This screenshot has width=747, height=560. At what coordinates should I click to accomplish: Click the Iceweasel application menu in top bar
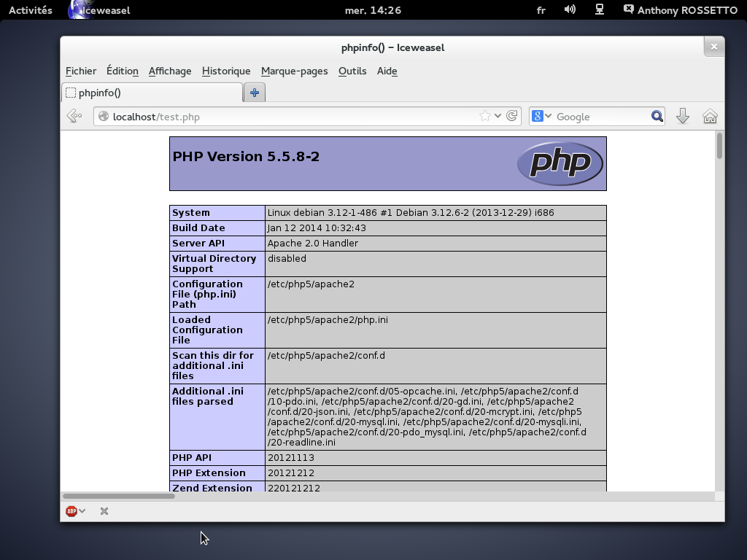(99, 10)
